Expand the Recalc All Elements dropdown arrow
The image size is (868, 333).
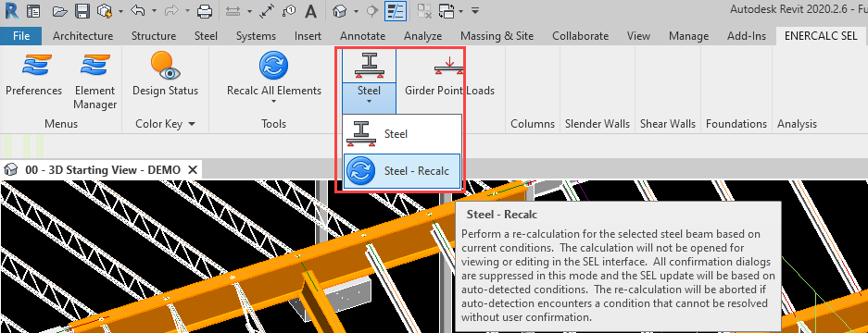[x=274, y=102]
